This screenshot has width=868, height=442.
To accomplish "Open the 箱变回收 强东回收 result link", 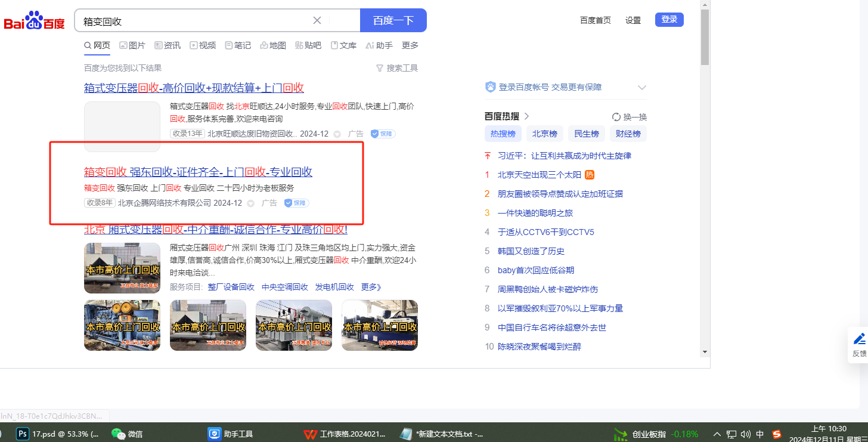I will 198,172.
